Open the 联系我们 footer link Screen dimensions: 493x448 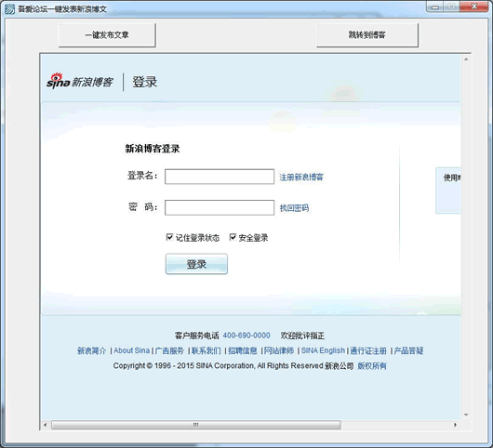coord(207,350)
